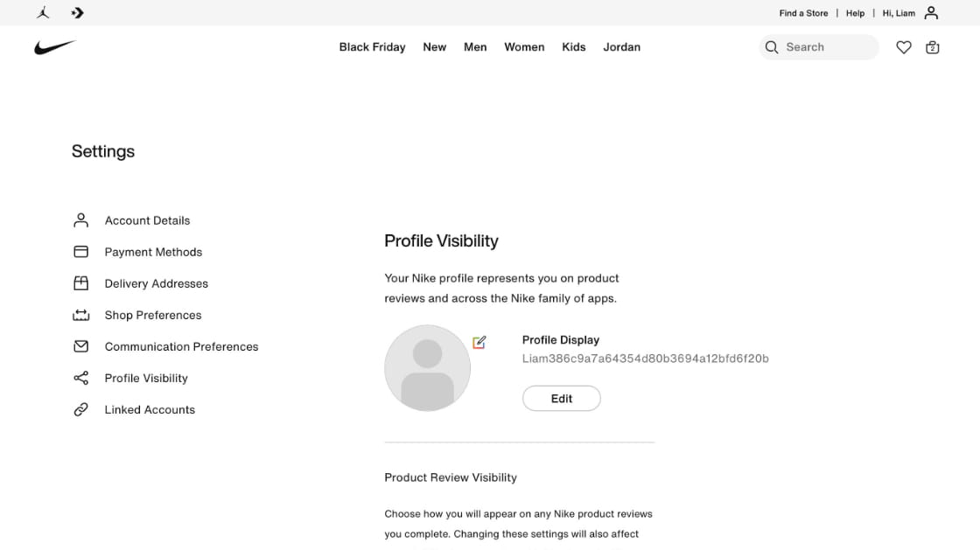Click the Converse logo icon
This screenshot has height=550, width=980.
pyautogui.click(x=78, y=12)
